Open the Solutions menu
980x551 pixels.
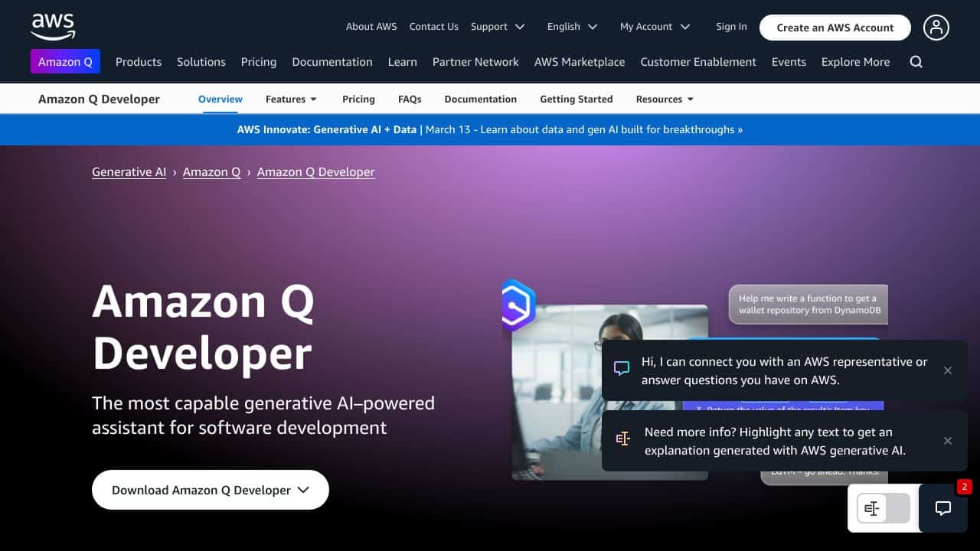[x=201, y=62]
